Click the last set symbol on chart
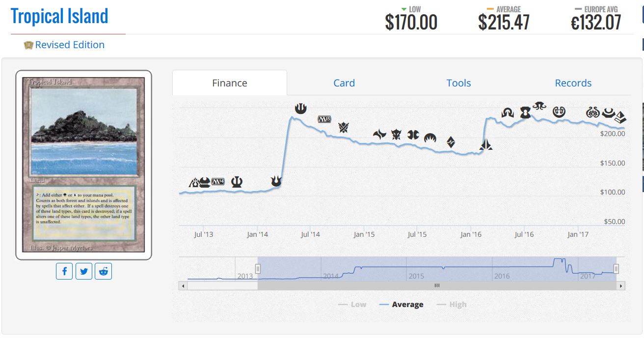This screenshot has height=338, width=644. [x=620, y=117]
